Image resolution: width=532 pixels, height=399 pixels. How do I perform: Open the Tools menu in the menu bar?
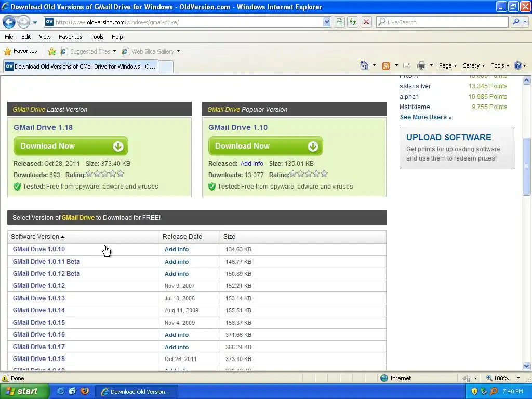(97, 37)
